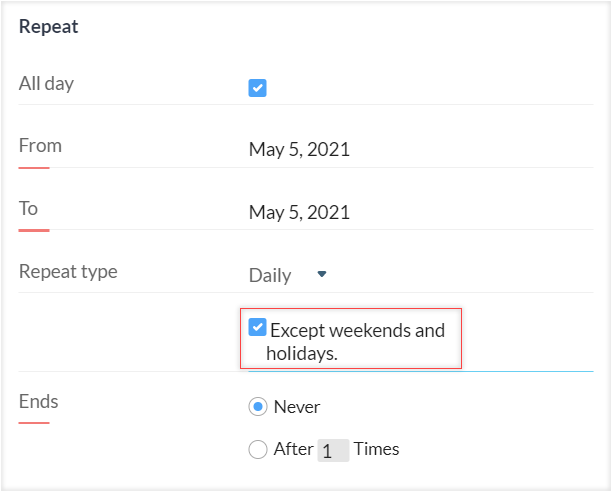Image resolution: width=612 pixels, height=492 pixels.
Task: Expand the Repeat type dropdown arrow
Action: coord(321,274)
